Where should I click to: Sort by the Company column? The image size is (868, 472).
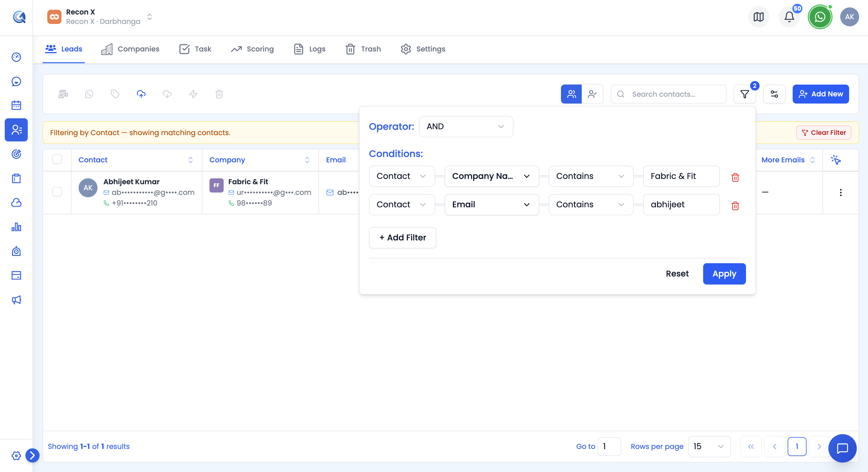[307, 160]
